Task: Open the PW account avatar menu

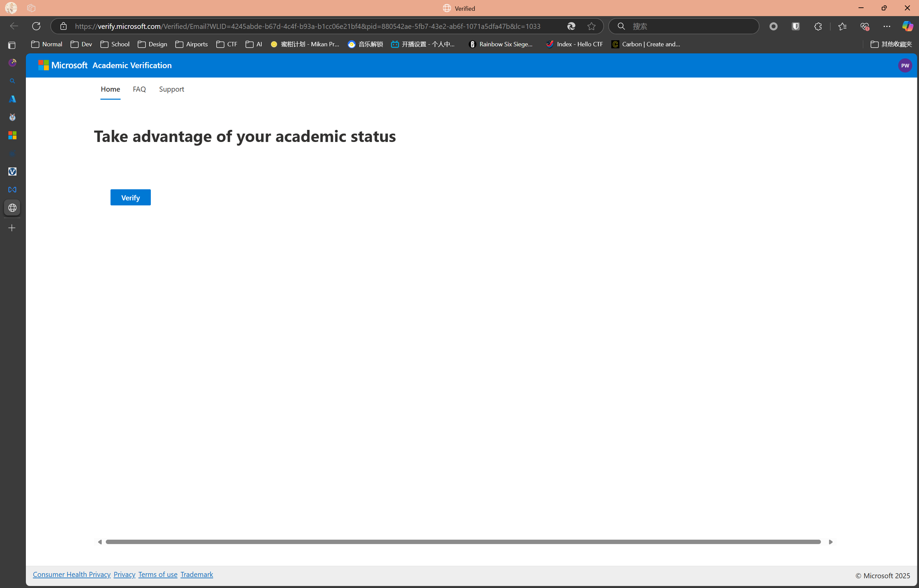Action: 905,65
